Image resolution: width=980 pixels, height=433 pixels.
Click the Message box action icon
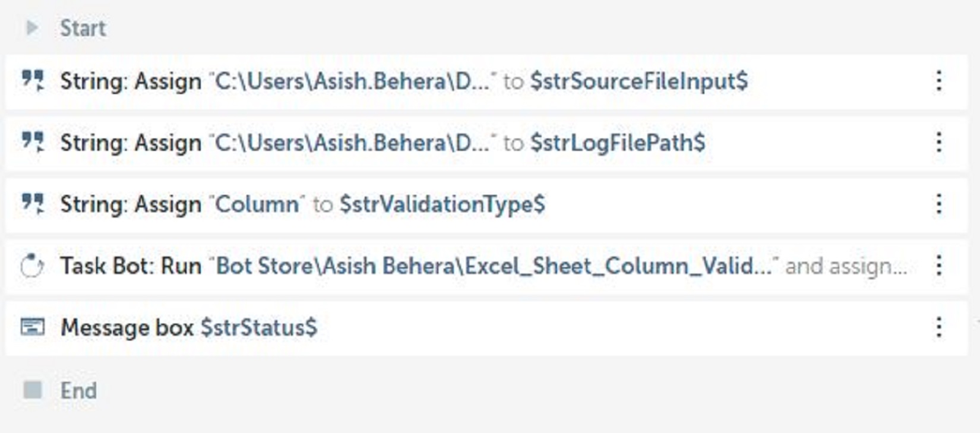[33, 327]
